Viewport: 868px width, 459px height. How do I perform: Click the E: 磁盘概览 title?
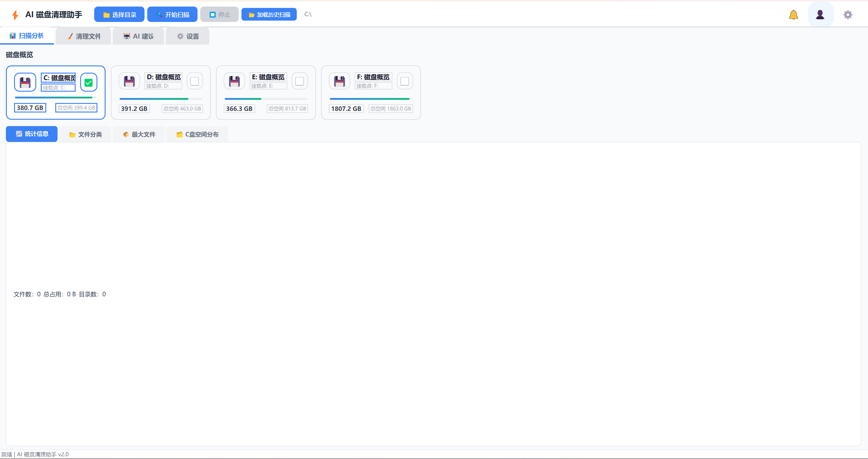click(269, 77)
